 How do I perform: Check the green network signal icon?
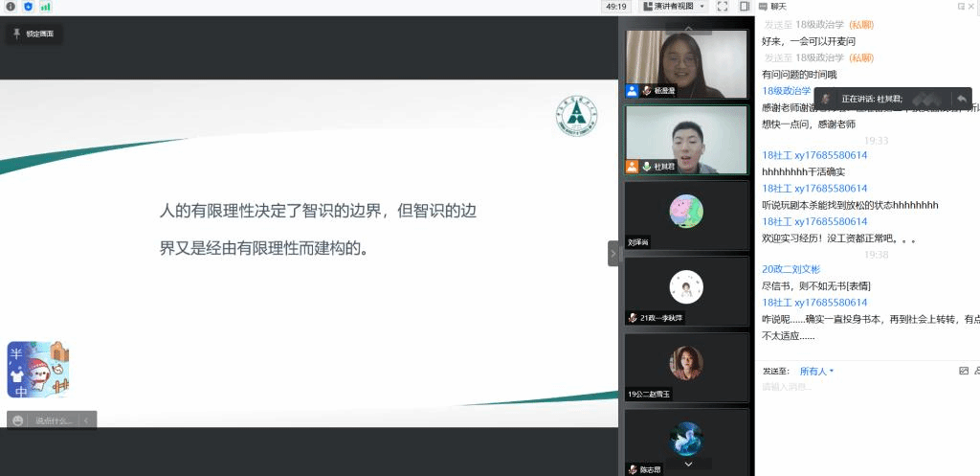(x=45, y=7)
